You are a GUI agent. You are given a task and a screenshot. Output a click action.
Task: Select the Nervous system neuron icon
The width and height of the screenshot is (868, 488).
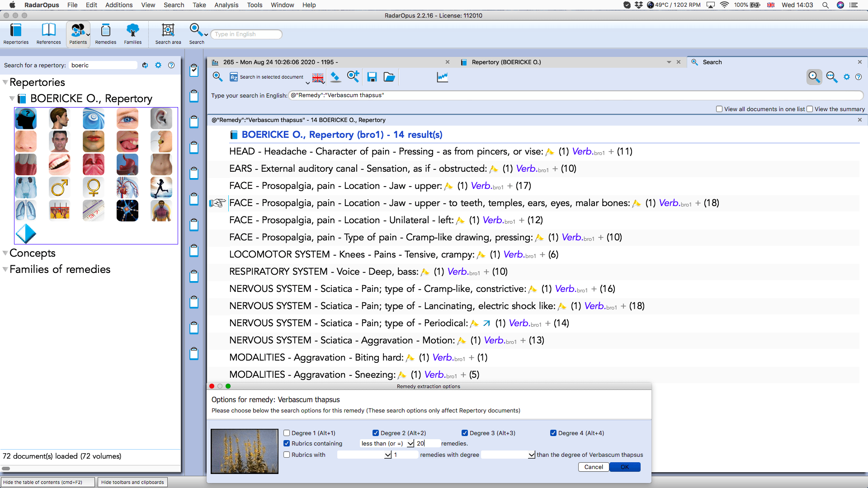pyautogui.click(x=127, y=211)
